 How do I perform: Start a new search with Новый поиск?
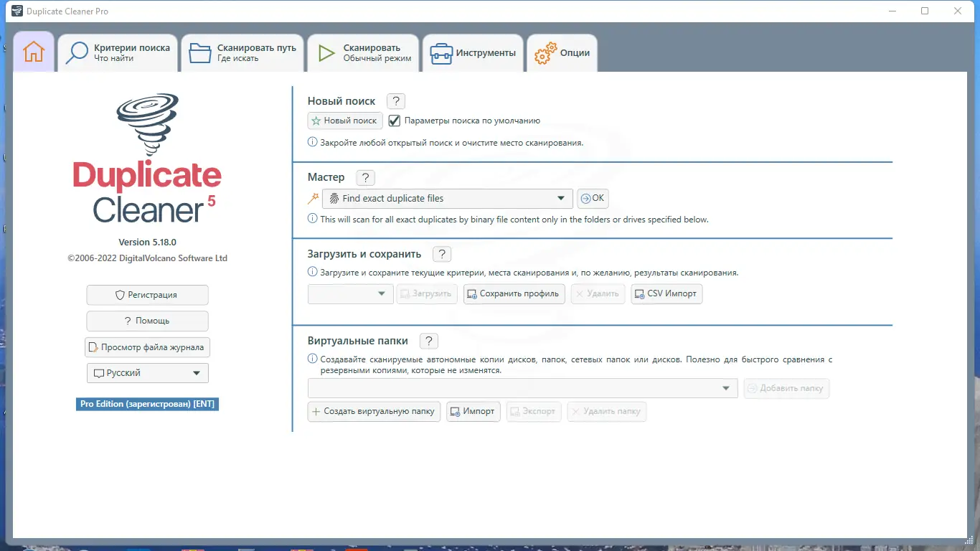coord(344,121)
